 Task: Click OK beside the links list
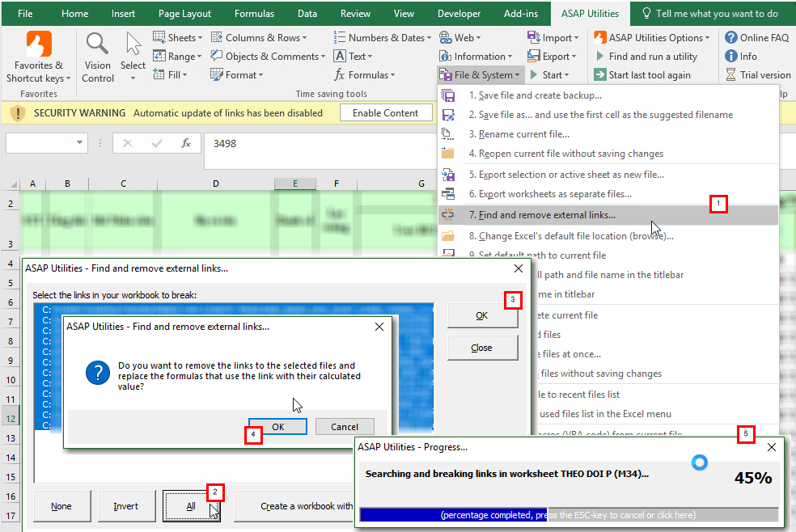482,315
